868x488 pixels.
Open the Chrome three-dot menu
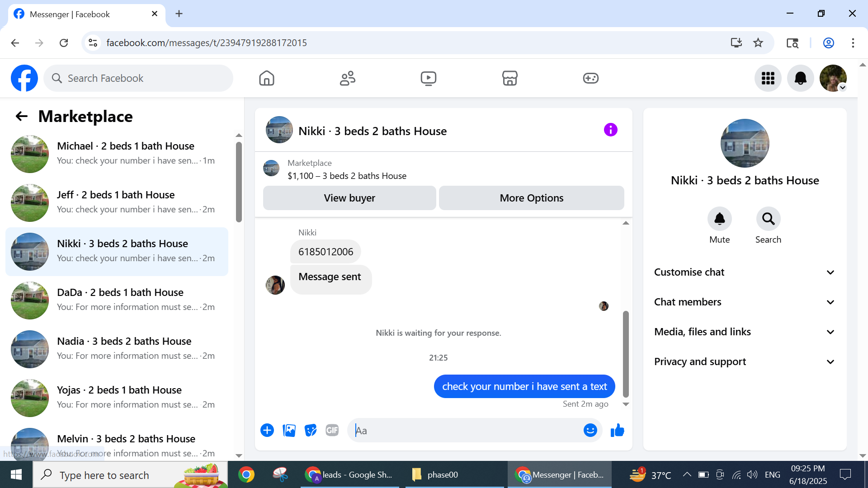[853, 43]
